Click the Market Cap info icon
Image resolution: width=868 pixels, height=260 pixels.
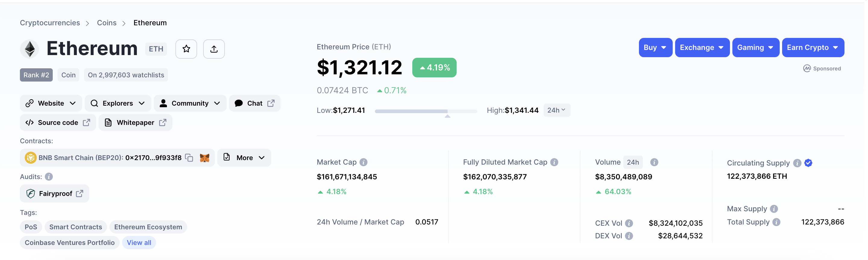pos(363,162)
